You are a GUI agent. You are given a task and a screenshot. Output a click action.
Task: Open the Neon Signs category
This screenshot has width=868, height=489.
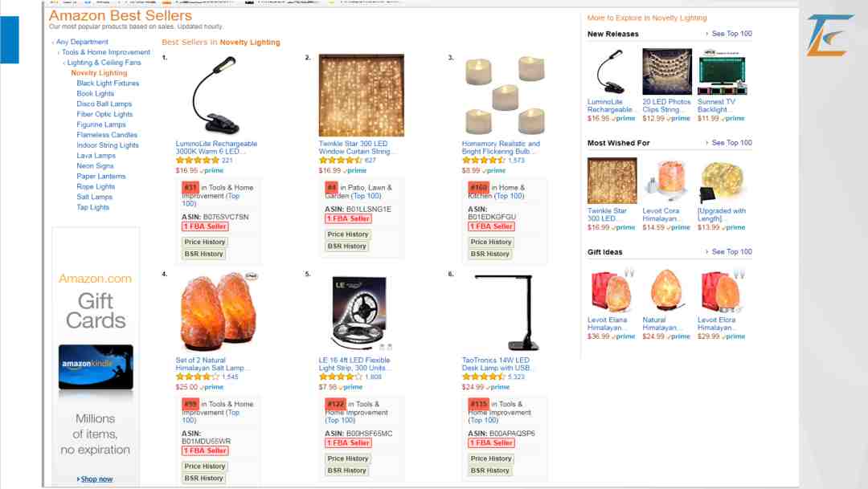click(95, 166)
